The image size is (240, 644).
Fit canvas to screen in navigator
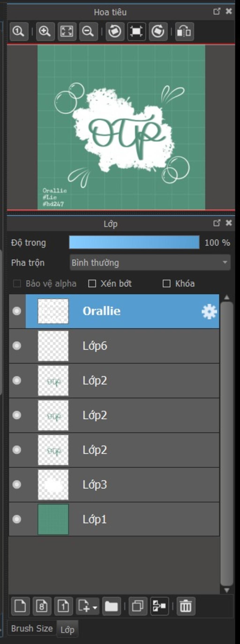pos(67,32)
